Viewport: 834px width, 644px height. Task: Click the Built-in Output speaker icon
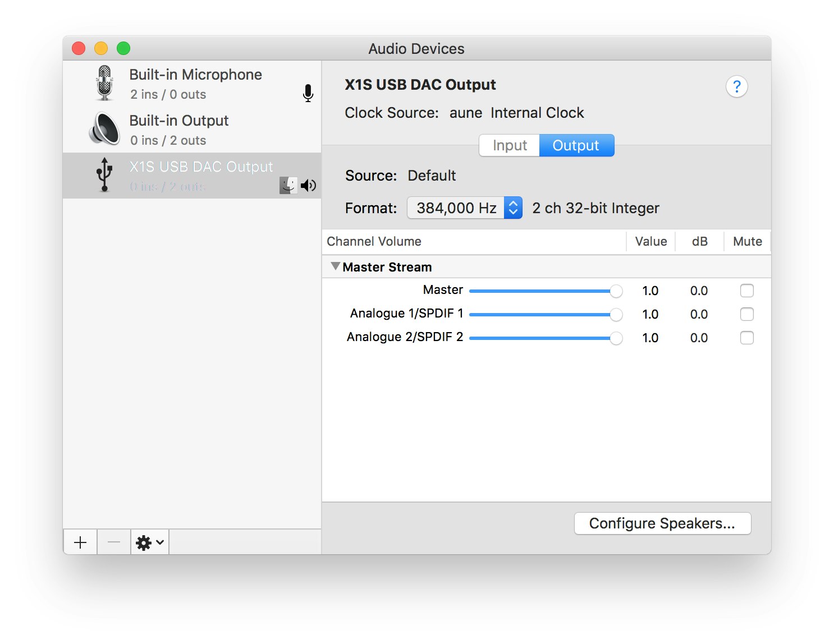(104, 128)
